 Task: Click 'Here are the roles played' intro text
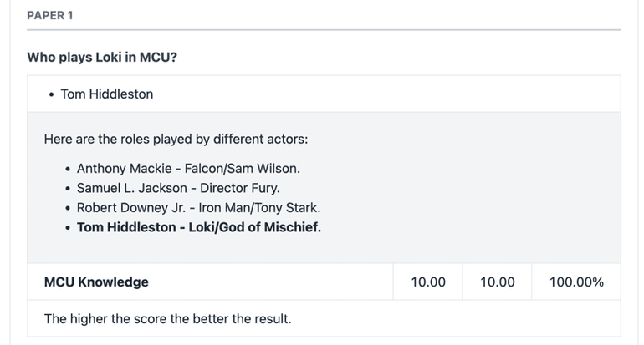[x=176, y=139]
